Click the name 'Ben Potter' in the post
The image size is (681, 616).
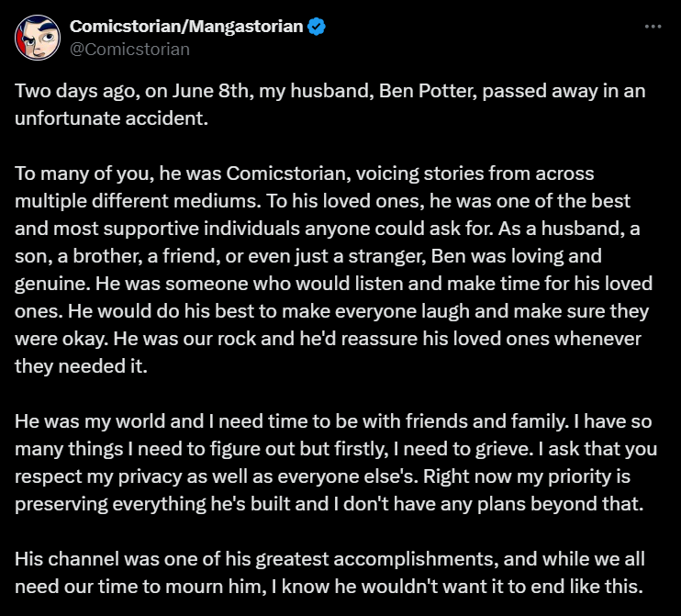[x=428, y=91]
